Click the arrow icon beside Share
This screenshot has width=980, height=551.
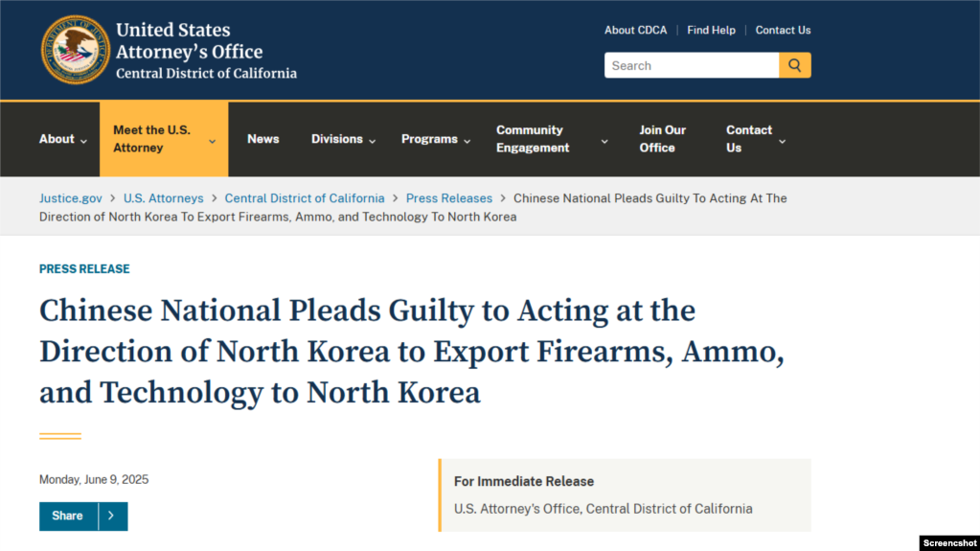(112, 516)
